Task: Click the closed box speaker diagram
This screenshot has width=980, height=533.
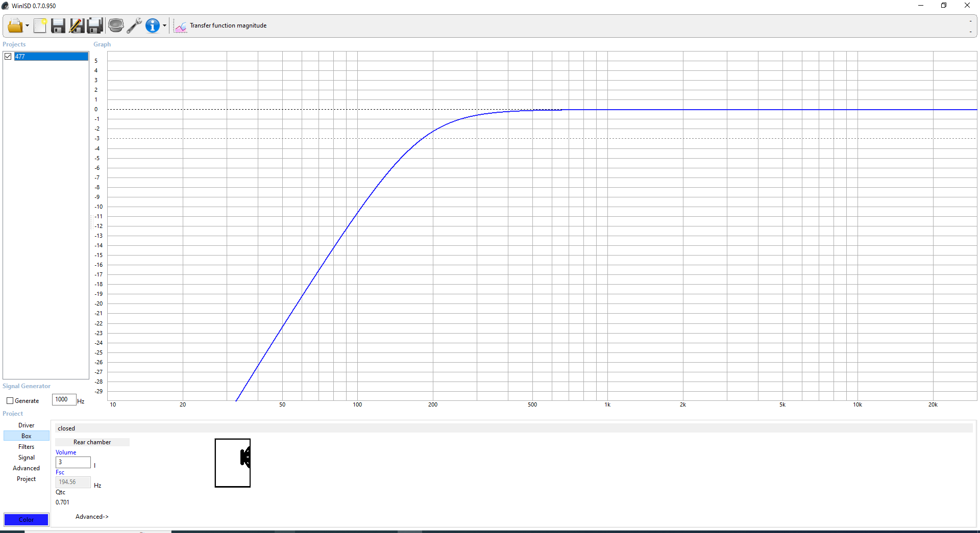Action: 233,463
